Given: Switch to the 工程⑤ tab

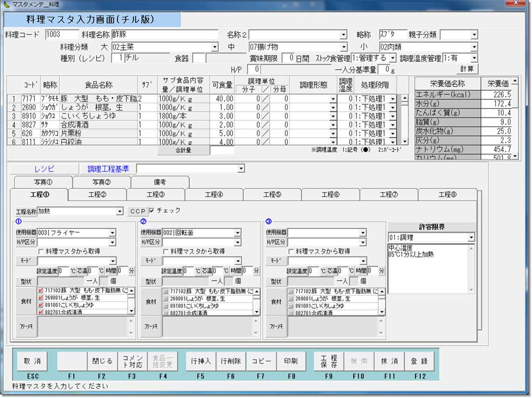Looking at the screenshot, I should click(272, 194).
